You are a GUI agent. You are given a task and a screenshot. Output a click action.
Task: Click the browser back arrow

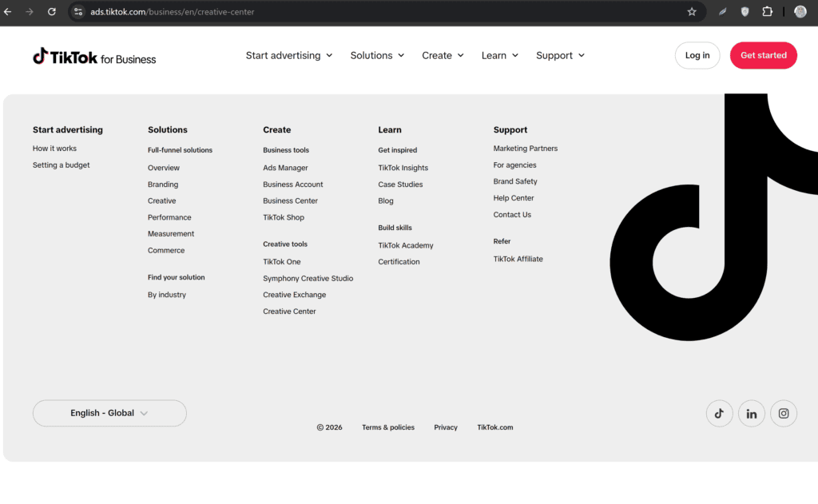coord(8,11)
